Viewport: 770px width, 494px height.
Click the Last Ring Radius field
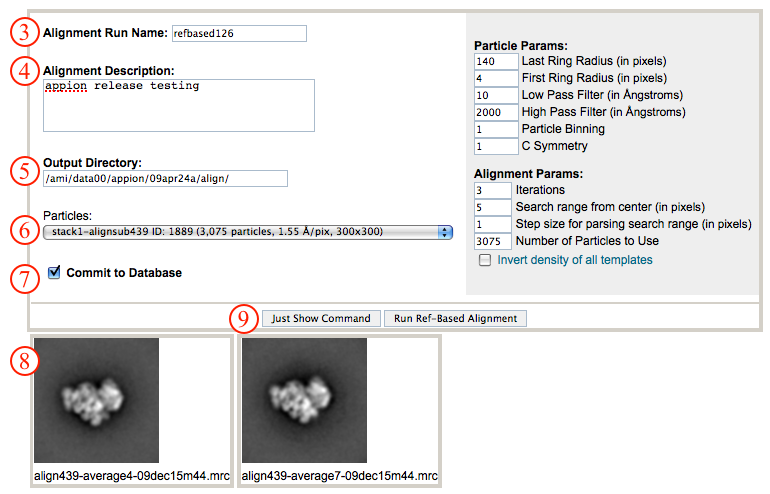tap(494, 61)
